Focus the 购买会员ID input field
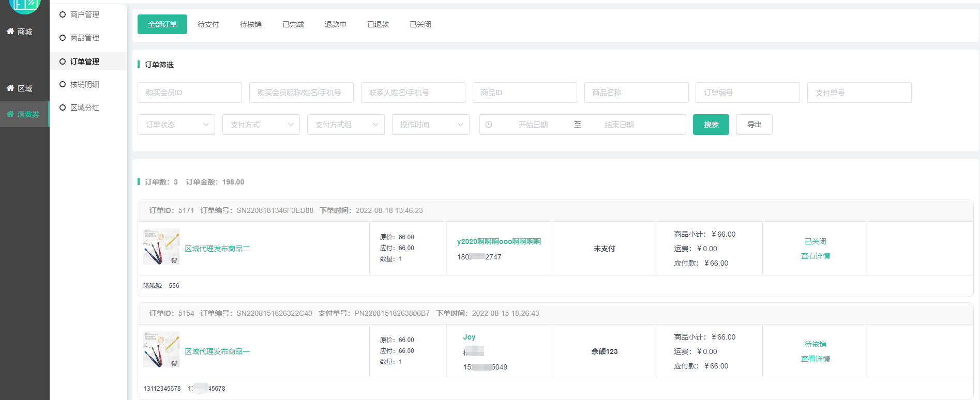Image resolution: width=980 pixels, height=400 pixels. tap(189, 93)
